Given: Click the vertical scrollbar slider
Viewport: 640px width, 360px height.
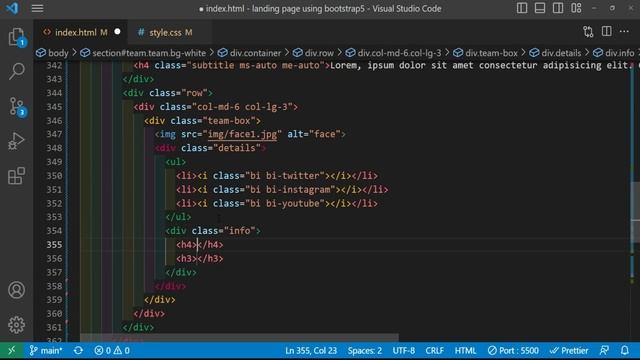Looking at the screenshot, I should click(636, 212).
